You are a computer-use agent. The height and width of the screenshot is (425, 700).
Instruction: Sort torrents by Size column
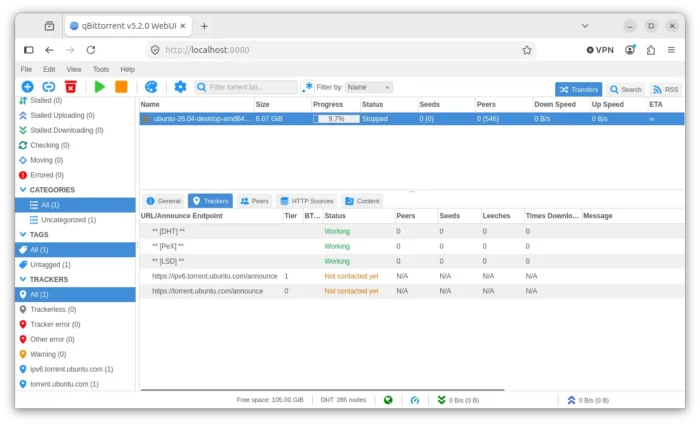tap(282, 104)
